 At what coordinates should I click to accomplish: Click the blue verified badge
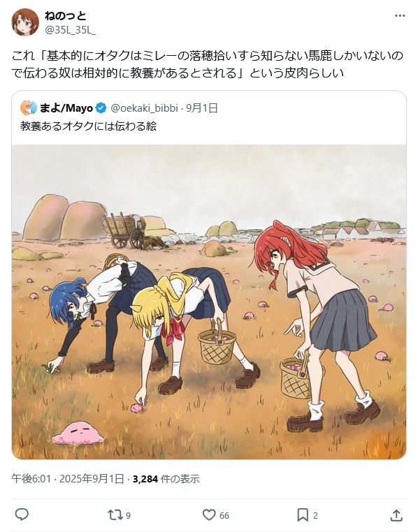[101, 108]
